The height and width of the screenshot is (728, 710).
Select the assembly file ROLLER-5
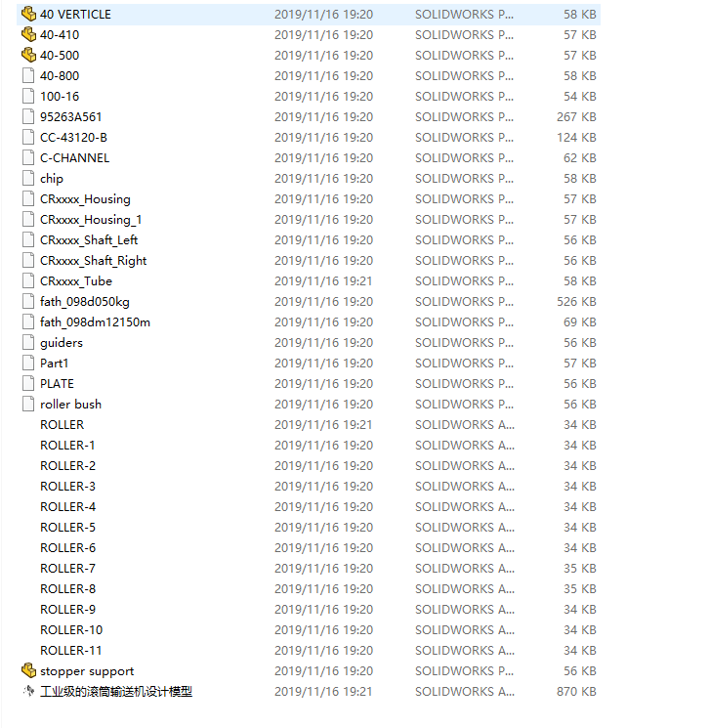click(x=67, y=528)
